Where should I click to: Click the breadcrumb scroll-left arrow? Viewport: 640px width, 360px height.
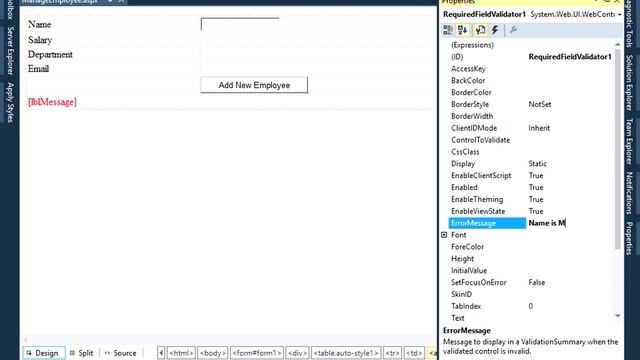pos(161,353)
